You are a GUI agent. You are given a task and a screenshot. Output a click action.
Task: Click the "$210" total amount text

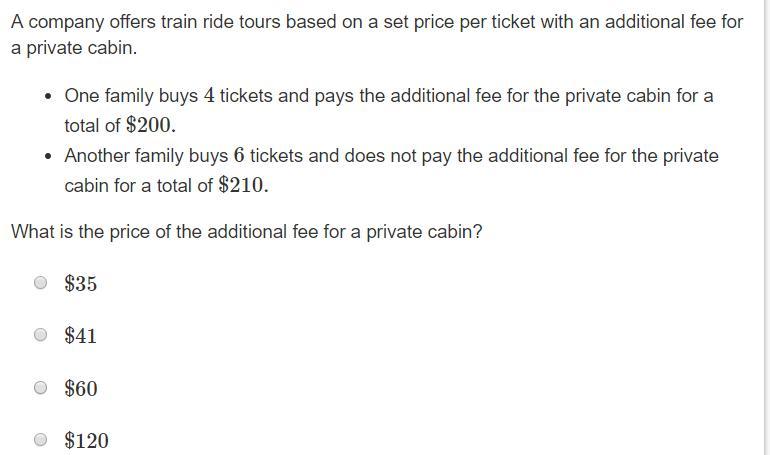243,185
